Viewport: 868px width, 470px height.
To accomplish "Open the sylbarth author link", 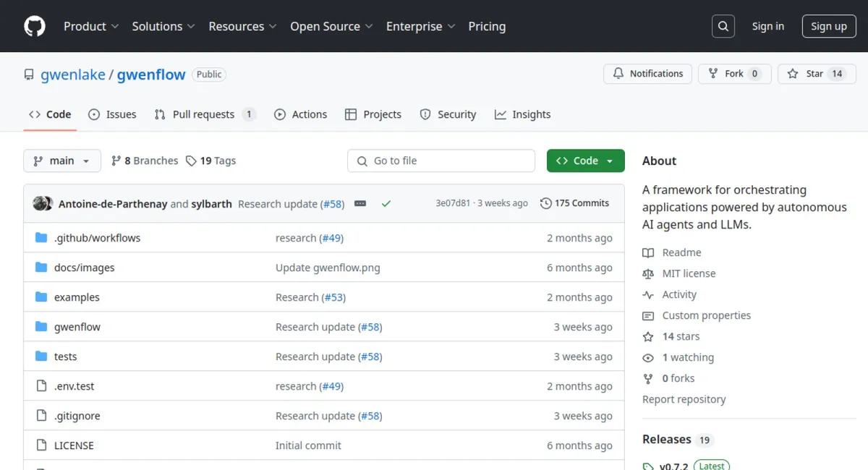I will [211, 204].
